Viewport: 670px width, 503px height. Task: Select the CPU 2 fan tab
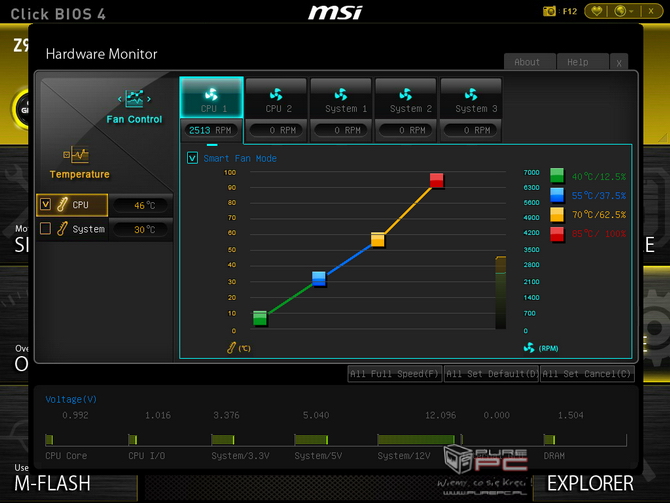tap(276, 98)
